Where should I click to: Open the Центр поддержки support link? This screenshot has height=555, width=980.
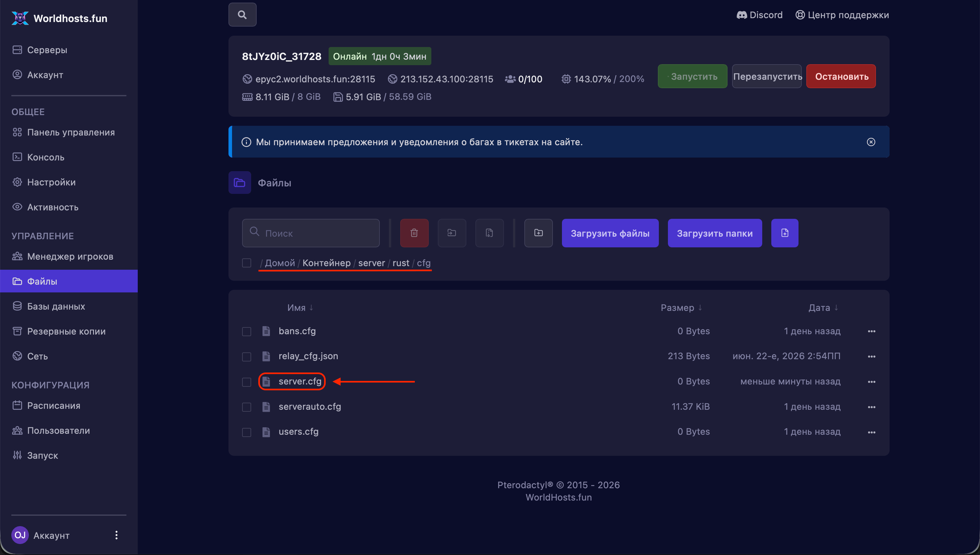click(842, 15)
